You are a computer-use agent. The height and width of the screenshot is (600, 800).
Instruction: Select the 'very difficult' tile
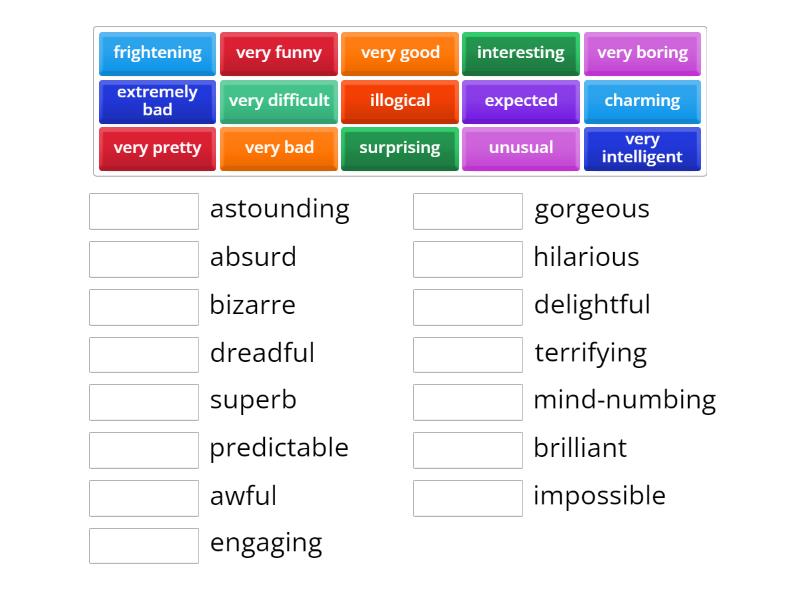(279, 101)
